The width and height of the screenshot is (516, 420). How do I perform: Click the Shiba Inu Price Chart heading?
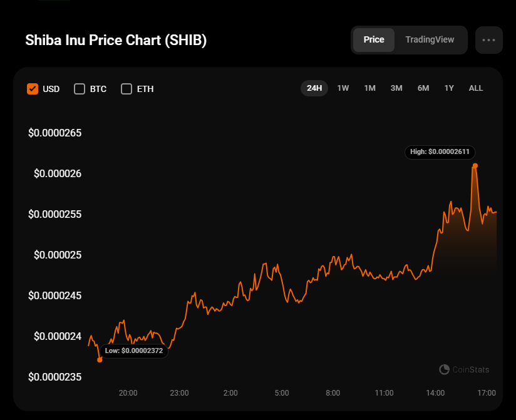pos(116,40)
